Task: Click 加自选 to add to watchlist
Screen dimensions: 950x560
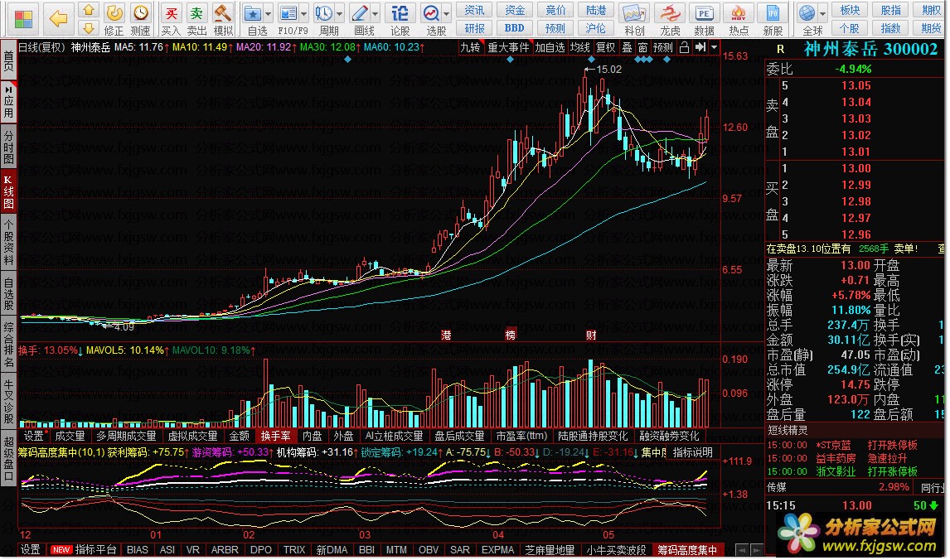Action: pos(550,47)
